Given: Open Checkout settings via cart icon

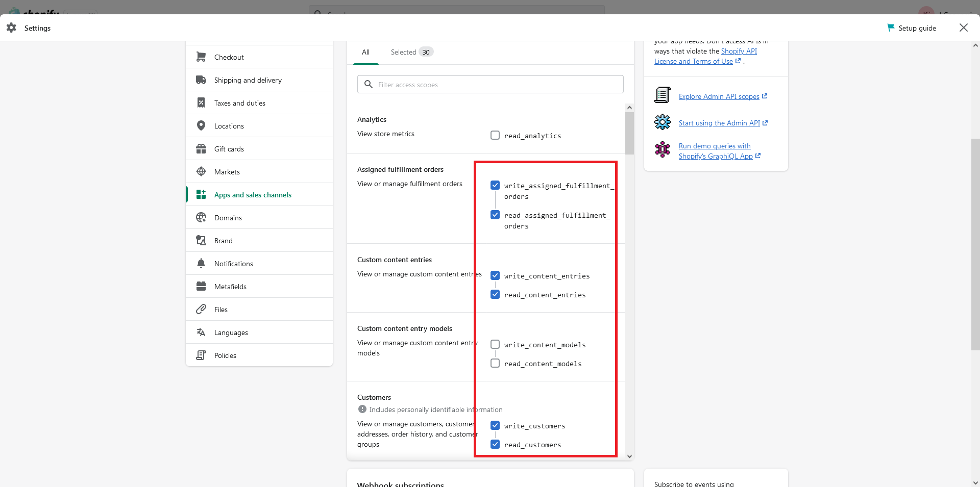Looking at the screenshot, I should click(x=201, y=57).
